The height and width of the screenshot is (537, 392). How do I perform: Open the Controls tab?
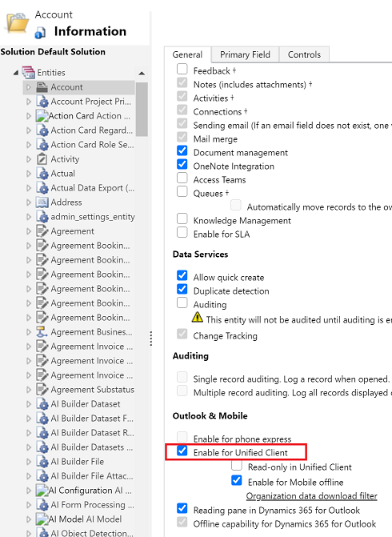coord(304,54)
